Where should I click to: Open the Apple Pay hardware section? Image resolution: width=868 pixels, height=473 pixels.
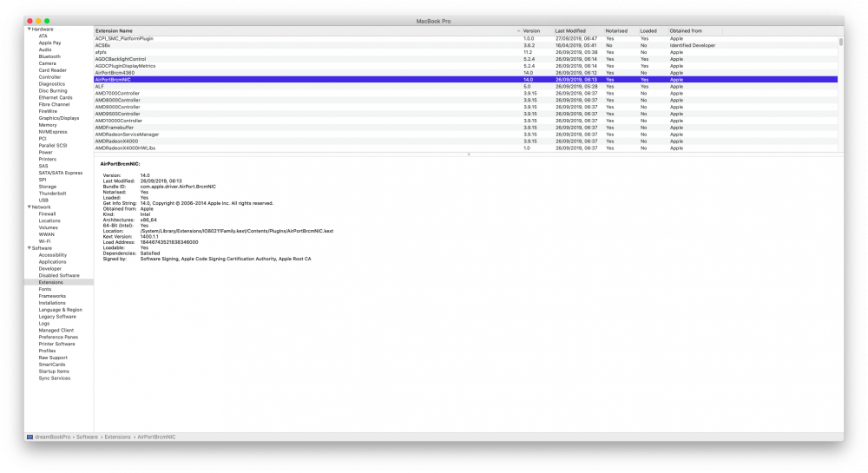click(x=49, y=43)
